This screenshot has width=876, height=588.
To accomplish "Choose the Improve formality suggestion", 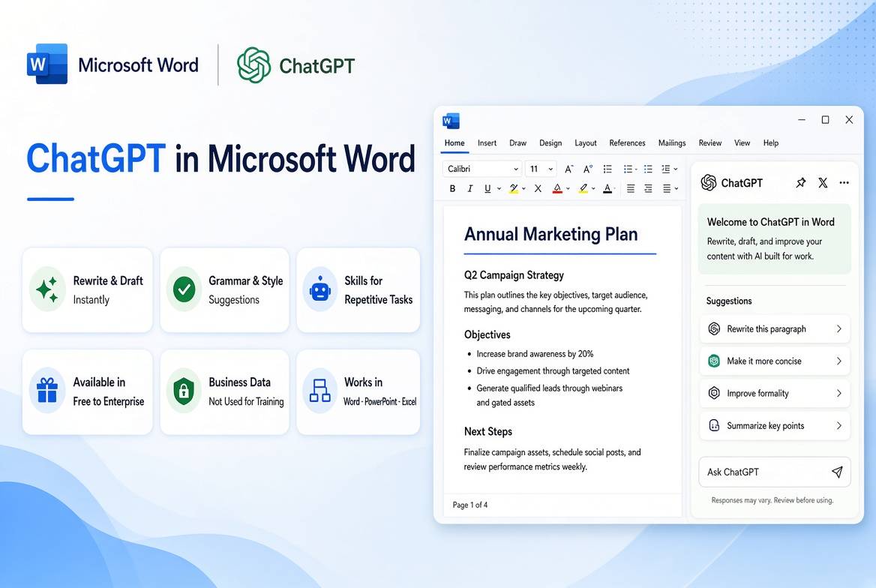I will pyautogui.click(x=775, y=393).
